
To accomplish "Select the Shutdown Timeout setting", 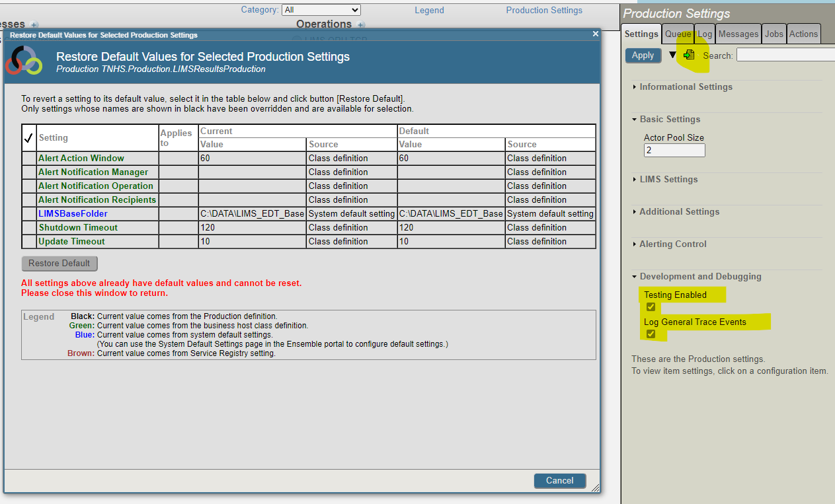I will (x=78, y=227).
